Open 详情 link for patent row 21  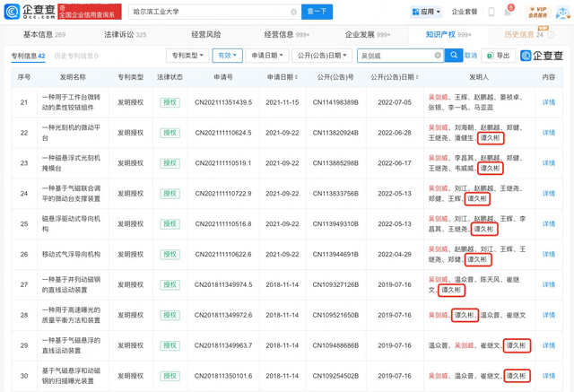tap(549, 102)
